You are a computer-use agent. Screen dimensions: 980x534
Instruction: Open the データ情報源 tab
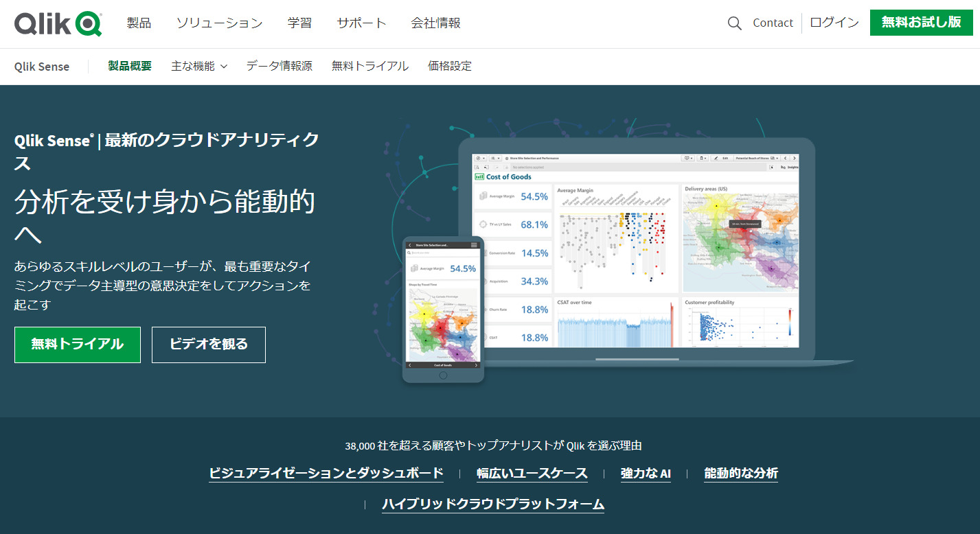pos(280,67)
